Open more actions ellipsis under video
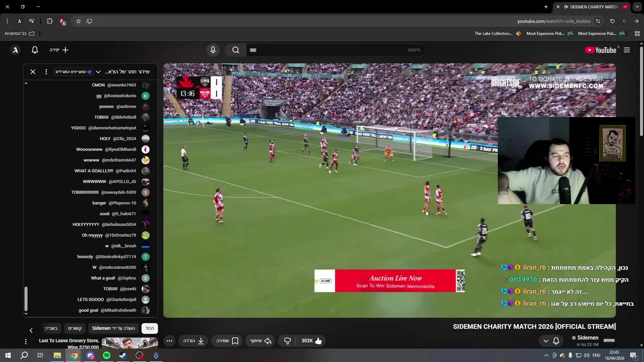 coord(169,341)
